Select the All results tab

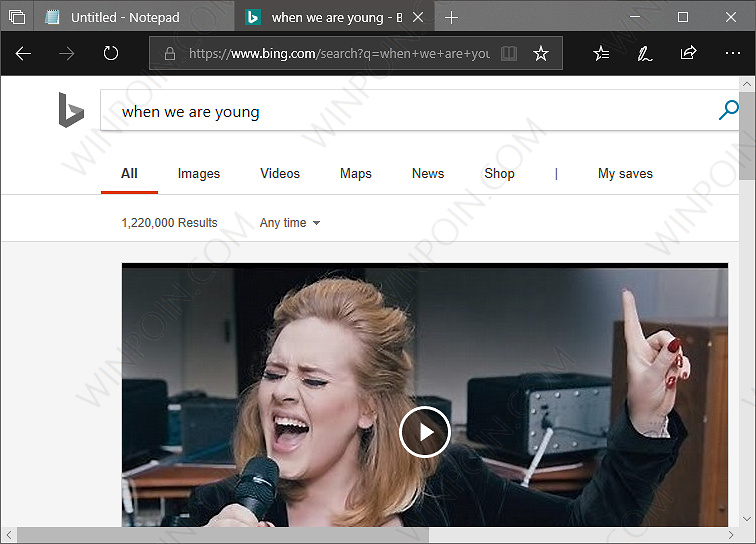click(129, 174)
